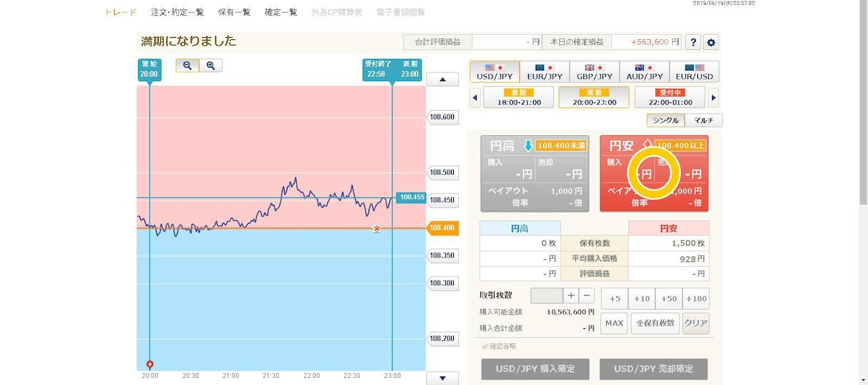Choose the 22:00-01:00 open round

(669, 97)
